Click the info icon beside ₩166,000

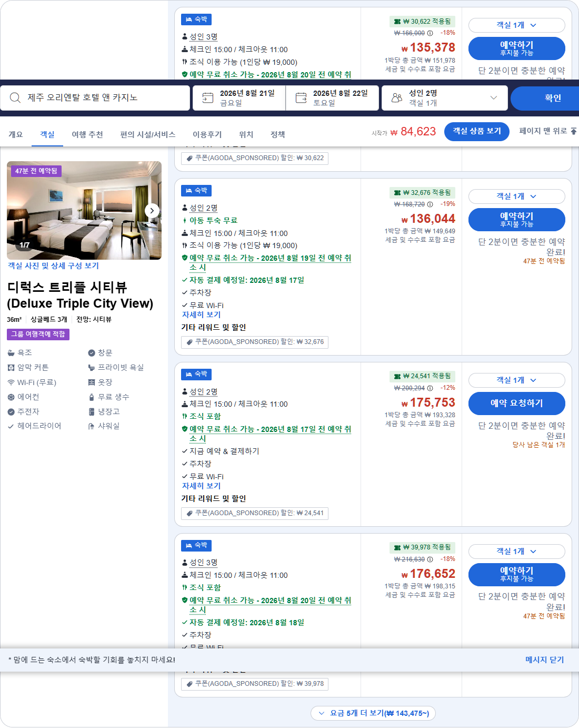430,33
